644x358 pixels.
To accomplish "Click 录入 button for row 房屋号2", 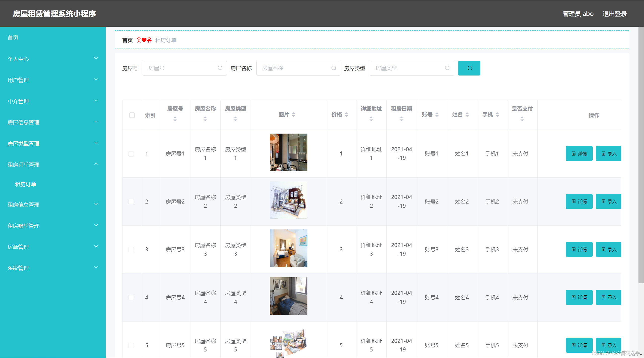I will click(x=608, y=202).
